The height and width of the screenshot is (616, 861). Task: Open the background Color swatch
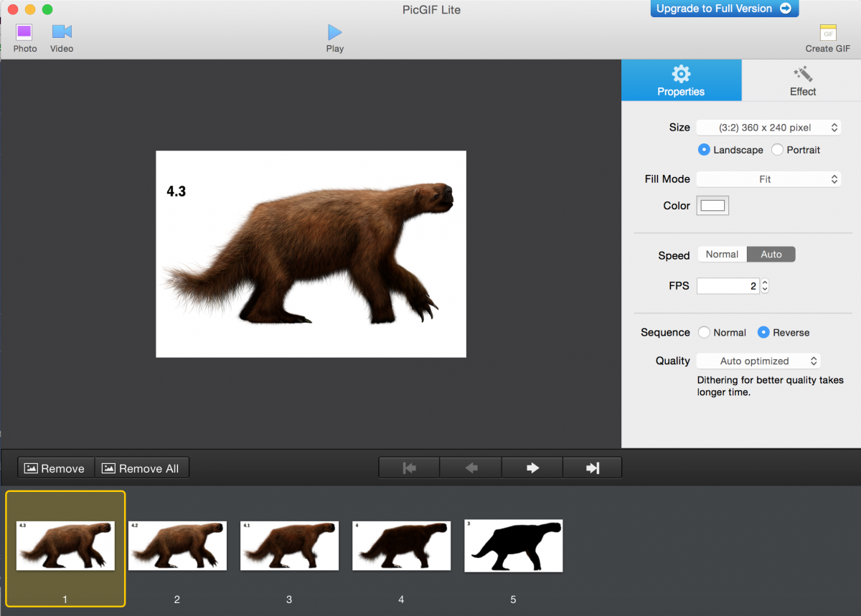712,205
